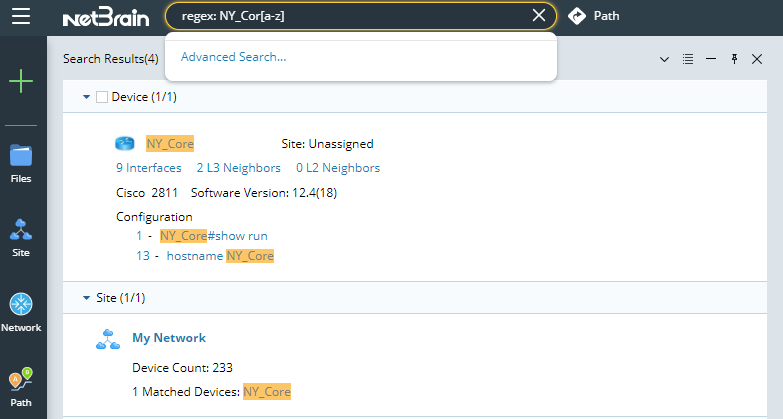The height and width of the screenshot is (419, 783).
Task: Open the Site sidebar icon
Action: click(x=21, y=237)
